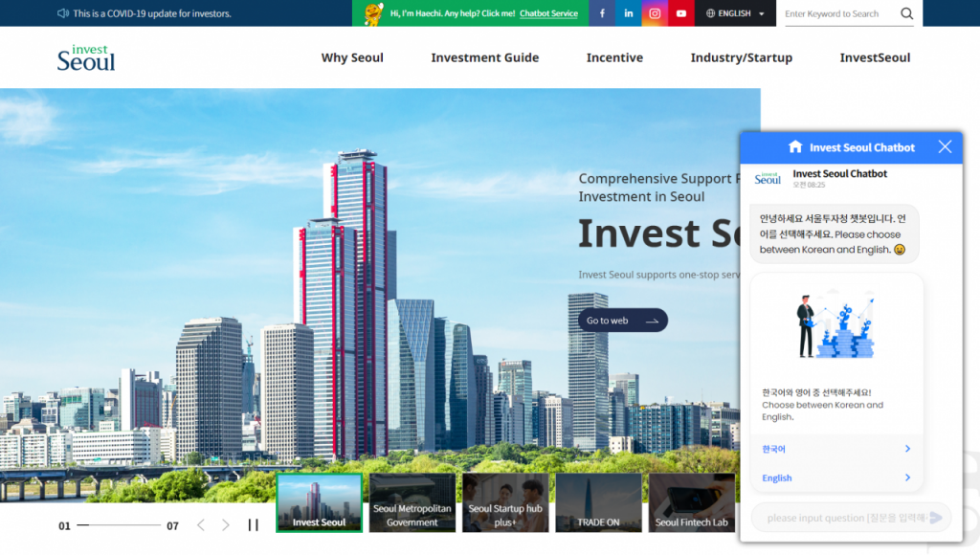Select the TRADE ON slide thumbnail
This screenshot has width=980, height=555.
[598, 502]
